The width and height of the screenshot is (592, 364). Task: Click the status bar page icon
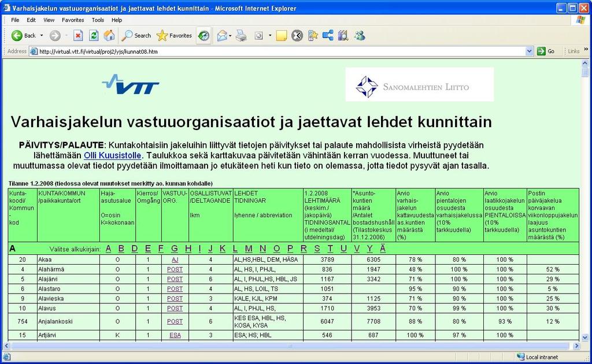click(6, 357)
